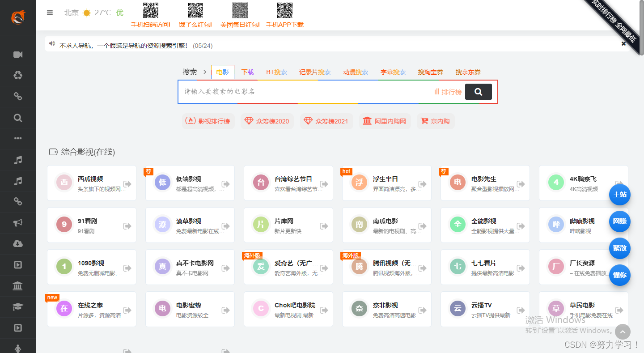Click arrow icon on 片库网 card
Screen dimensions: 644x353
[x=324, y=226]
